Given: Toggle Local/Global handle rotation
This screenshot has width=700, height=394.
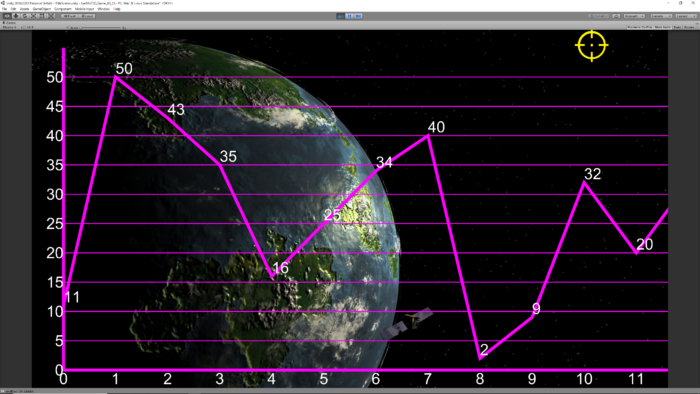Looking at the screenshot, I should tap(87, 16).
